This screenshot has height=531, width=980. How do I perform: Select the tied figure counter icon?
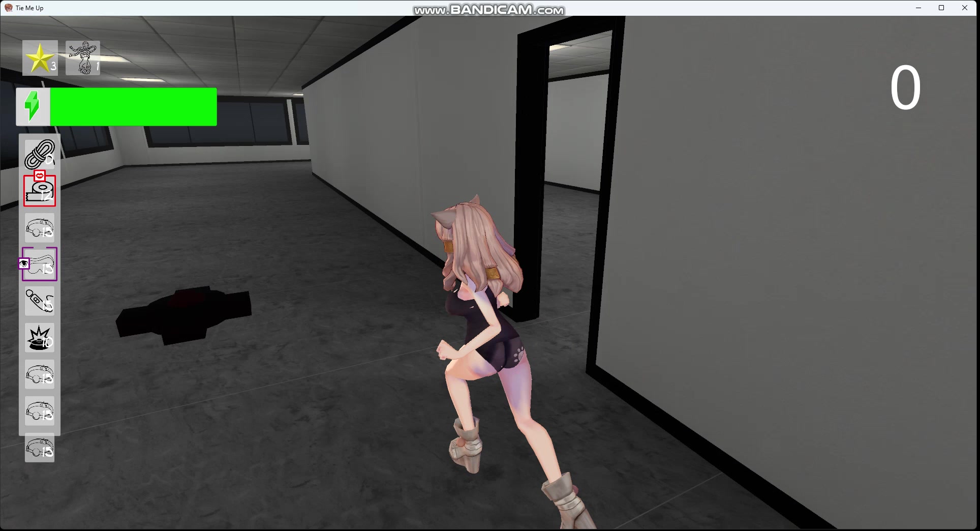point(83,58)
